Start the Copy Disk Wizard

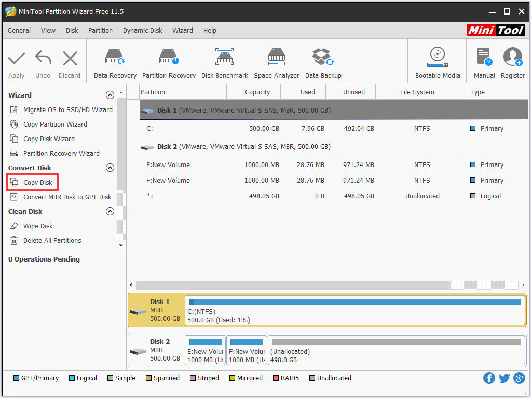tap(49, 139)
